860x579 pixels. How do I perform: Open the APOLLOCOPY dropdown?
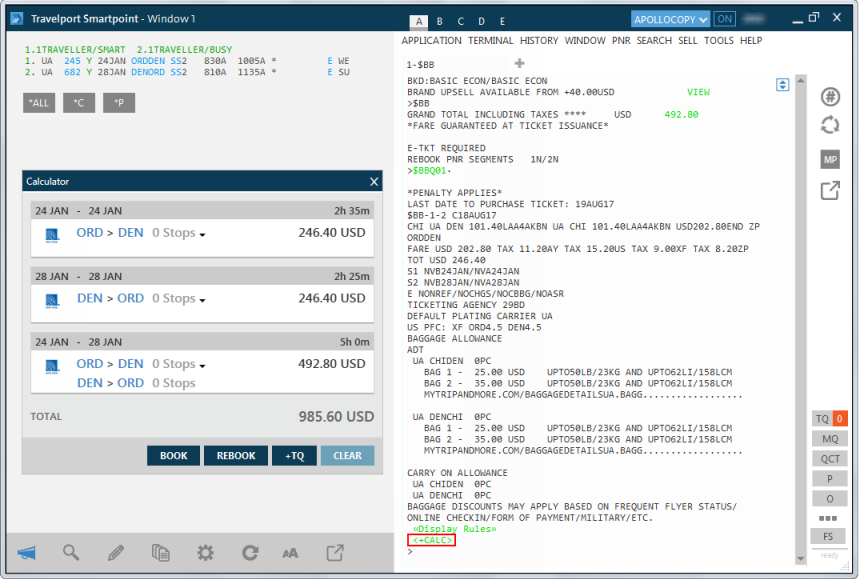(671, 19)
